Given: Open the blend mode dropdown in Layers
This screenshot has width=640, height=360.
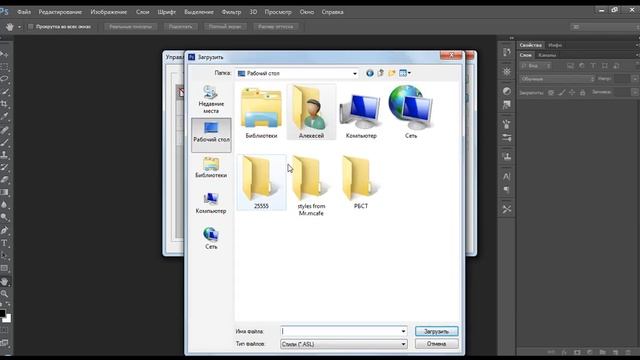Looking at the screenshot, I should click(557, 79).
